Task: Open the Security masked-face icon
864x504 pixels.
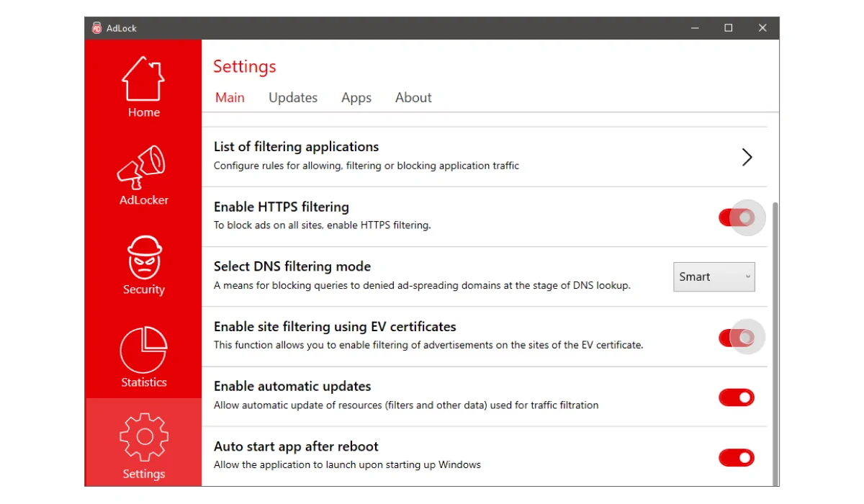Action: tap(144, 257)
